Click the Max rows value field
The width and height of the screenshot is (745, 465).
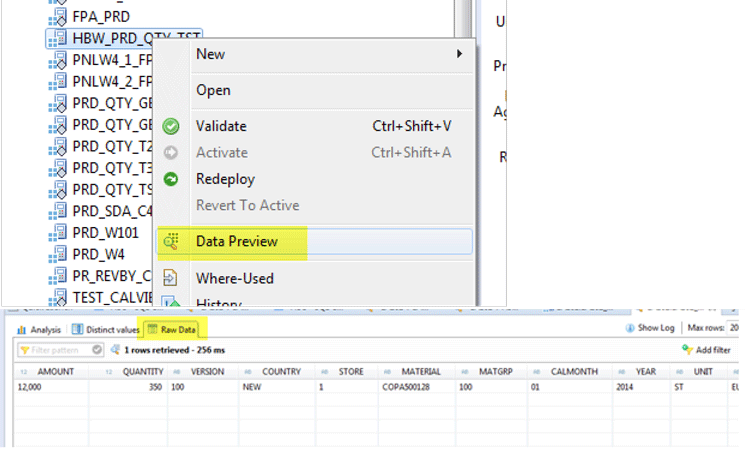pyautogui.click(x=734, y=328)
